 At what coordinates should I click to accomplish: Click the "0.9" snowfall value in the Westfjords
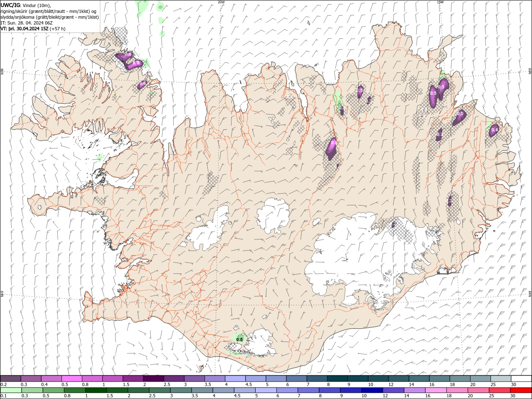[x=136, y=63]
